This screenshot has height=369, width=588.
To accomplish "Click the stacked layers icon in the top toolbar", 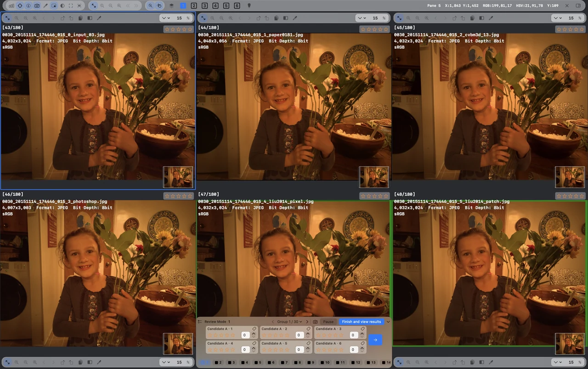I will (x=172, y=6).
